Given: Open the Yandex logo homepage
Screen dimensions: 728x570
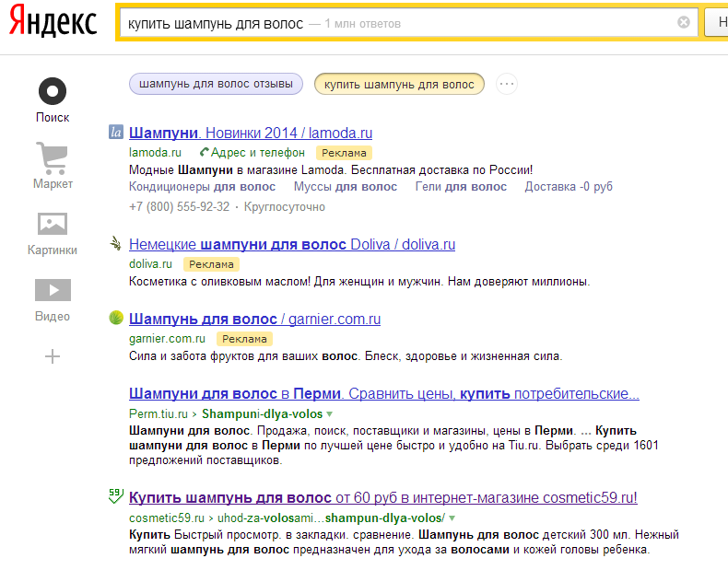Looking at the screenshot, I should 53,21.
